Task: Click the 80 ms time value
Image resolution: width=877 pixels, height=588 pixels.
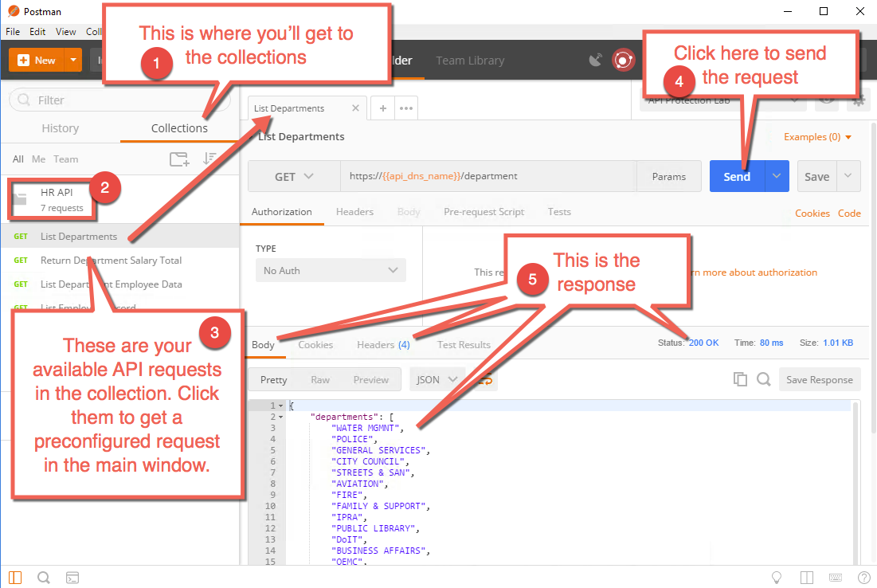Action: pos(771,343)
